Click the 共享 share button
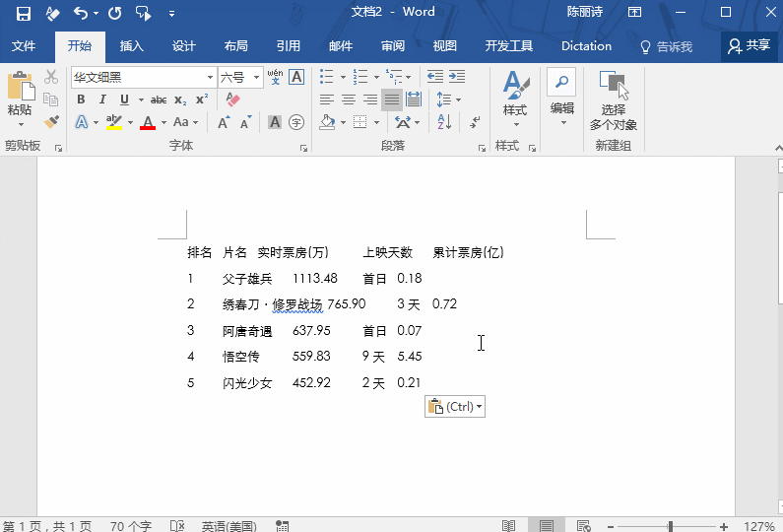 point(750,46)
